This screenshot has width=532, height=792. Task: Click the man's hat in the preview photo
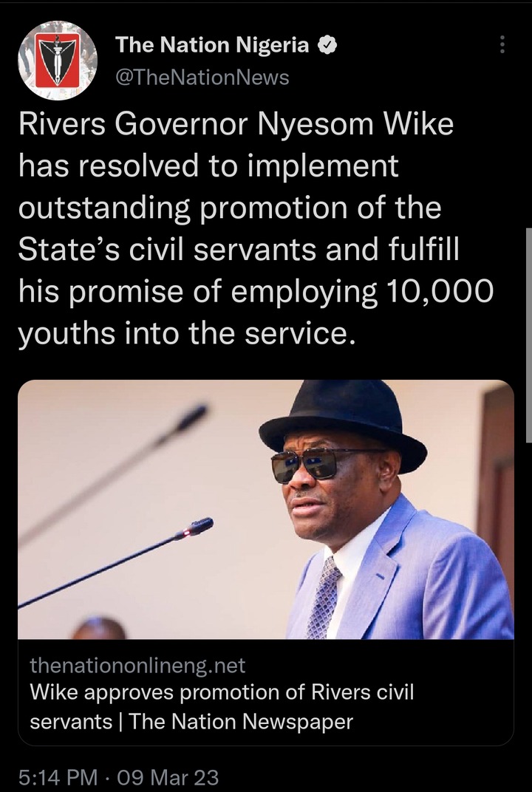click(x=343, y=423)
